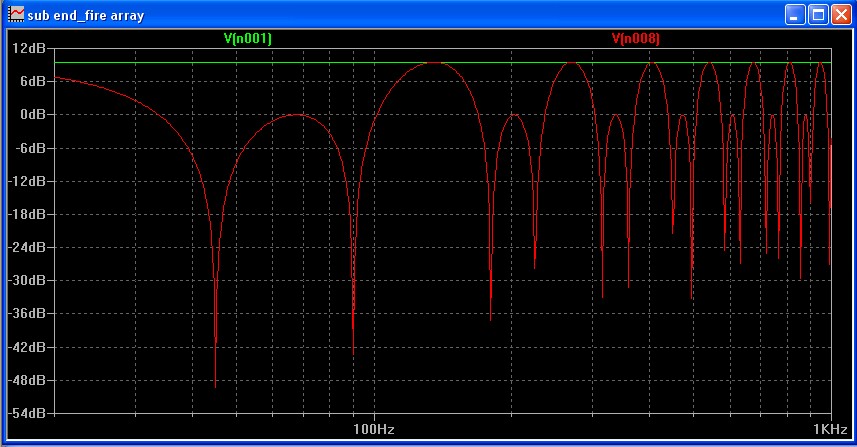
Task: Click the -42dB axis label
Action: click(x=26, y=347)
